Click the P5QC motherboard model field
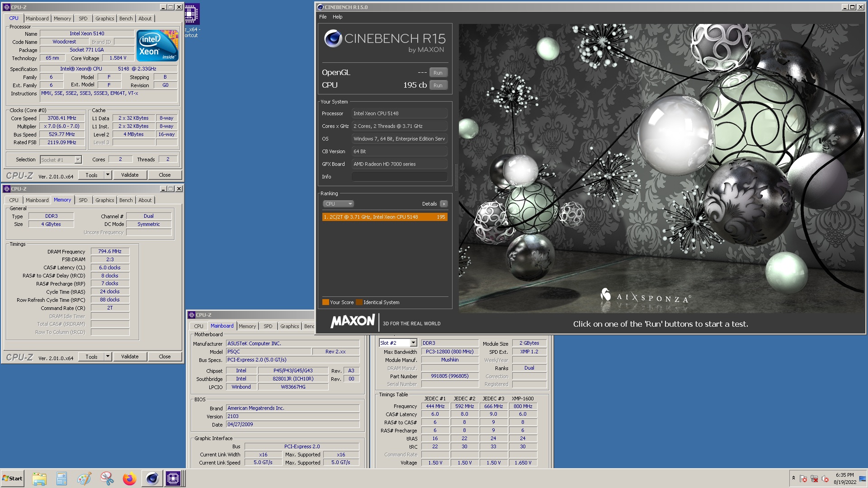The height and width of the screenshot is (488, 868). tap(269, 352)
